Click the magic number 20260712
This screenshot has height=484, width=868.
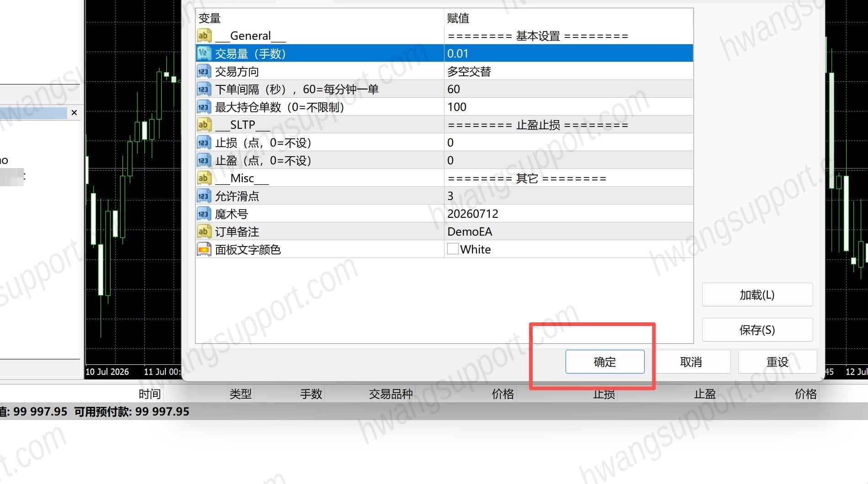click(x=473, y=214)
